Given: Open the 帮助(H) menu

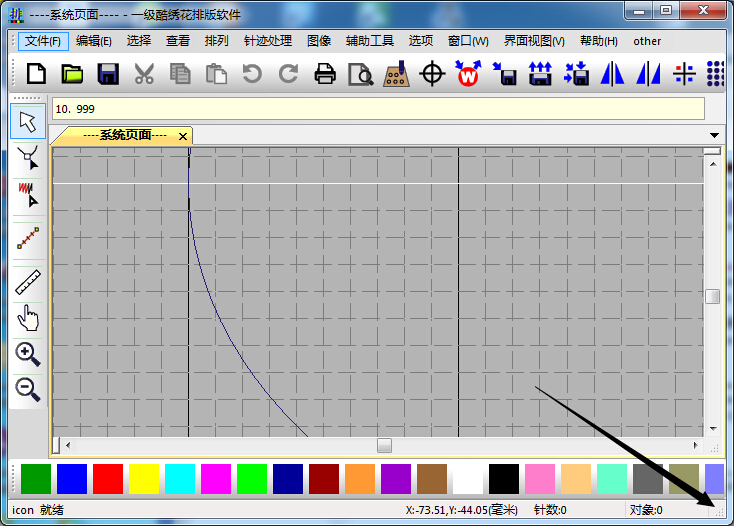Looking at the screenshot, I should 599,41.
